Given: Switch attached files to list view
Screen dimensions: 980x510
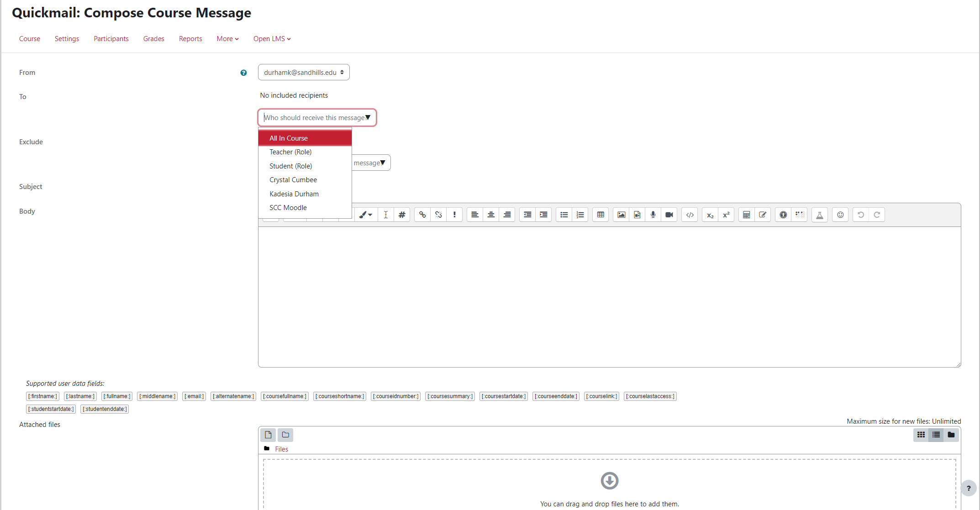Looking at the screenshot, I should (x=936, y=435).
